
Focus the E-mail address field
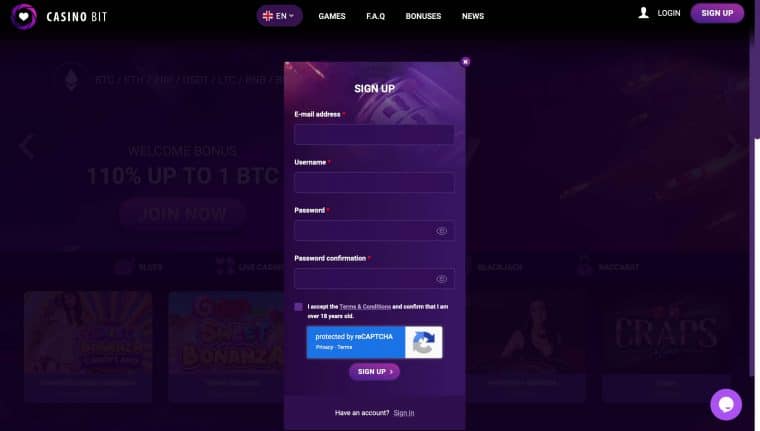pos(374,135)
